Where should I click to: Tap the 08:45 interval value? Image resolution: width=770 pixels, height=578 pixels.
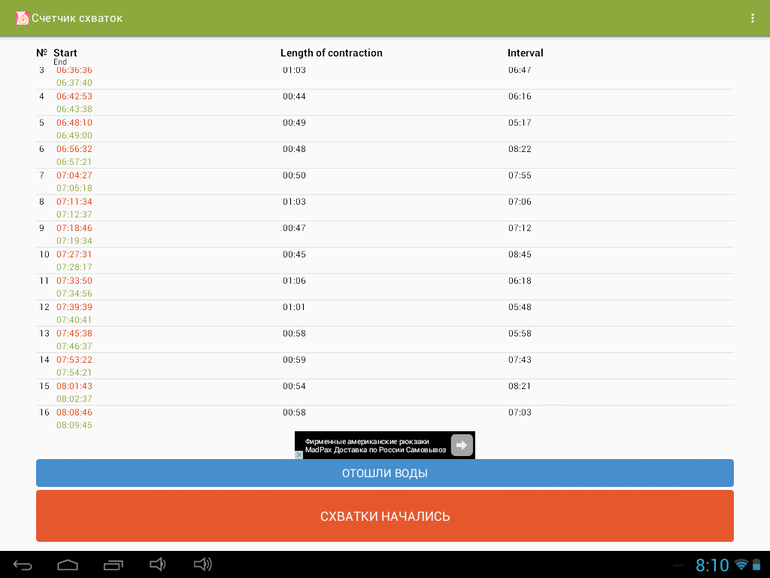519,254
